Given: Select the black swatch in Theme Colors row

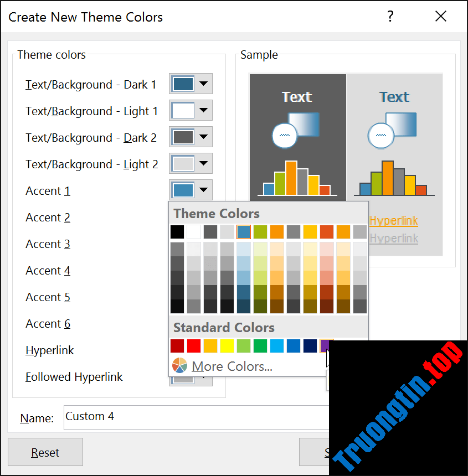Looking at the screenshot, I should click(177, 231).
